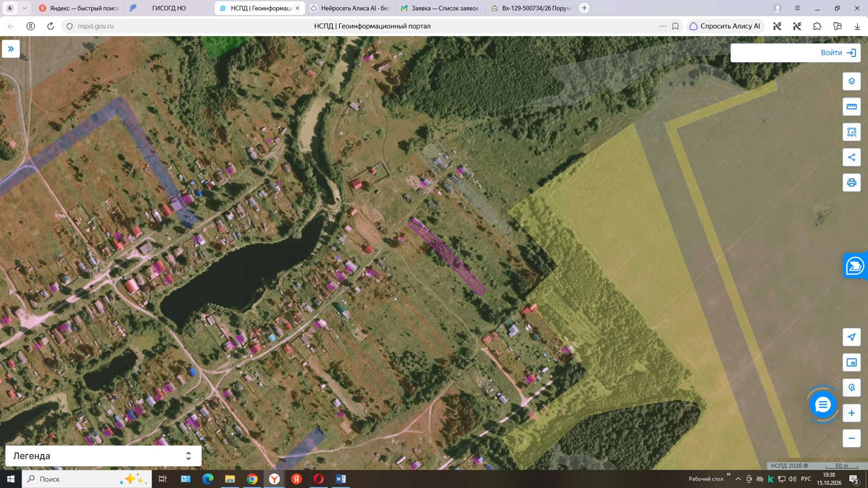Zoom in with the plus button
The height and width of the screenshot is (488, 868).
click(x=852, y=413)
